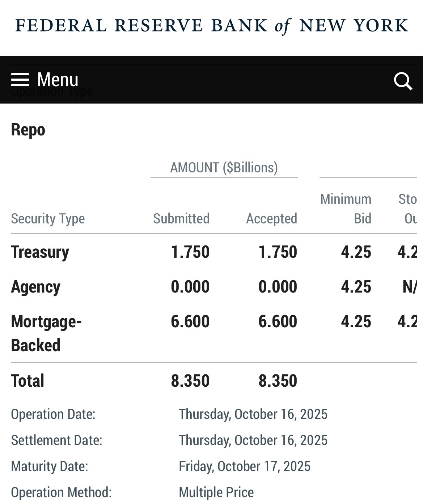Select the Security Type column header

(48, 219)
